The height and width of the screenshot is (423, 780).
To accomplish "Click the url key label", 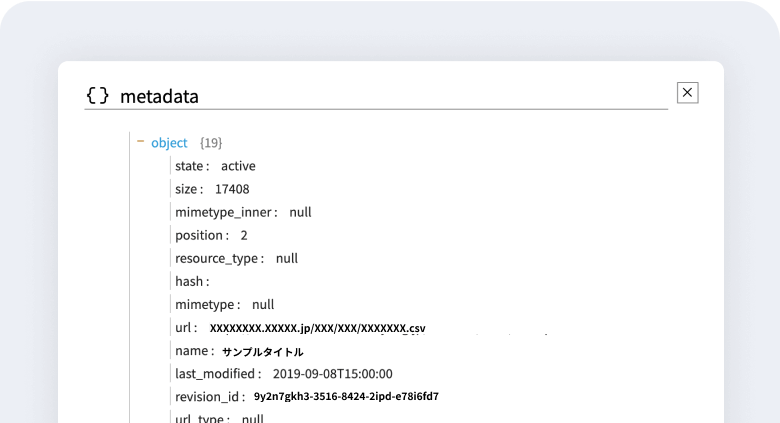I will coord(186,327).
